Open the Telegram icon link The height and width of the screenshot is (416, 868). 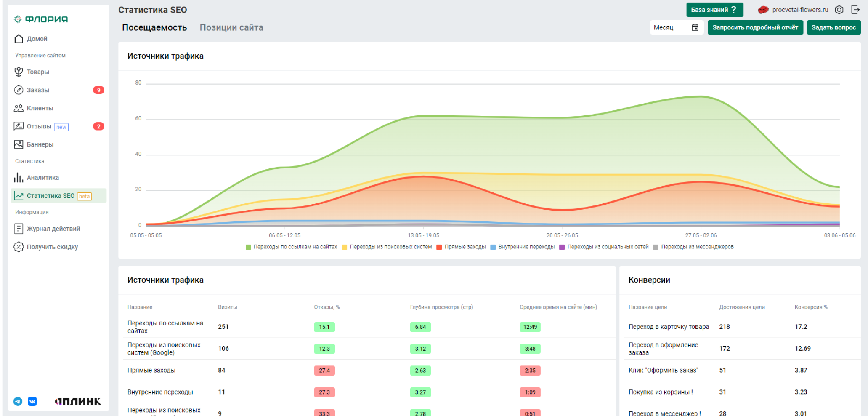tap(18, 401)
